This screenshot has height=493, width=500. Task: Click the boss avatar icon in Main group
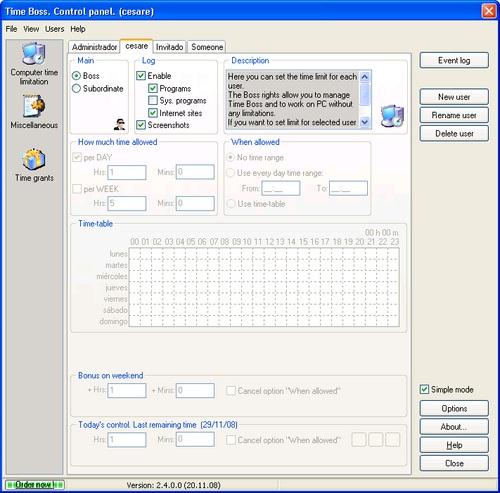click(119, 124)
